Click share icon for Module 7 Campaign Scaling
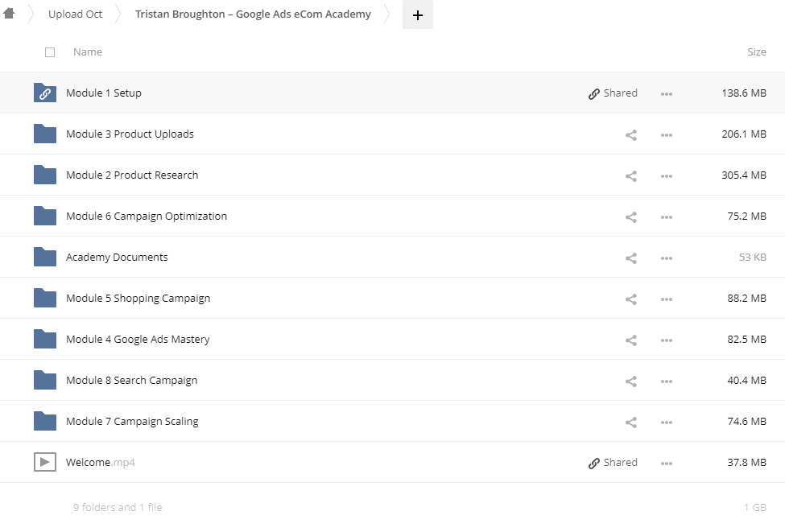Screen dimensions: 785x532 pos(630,422)
